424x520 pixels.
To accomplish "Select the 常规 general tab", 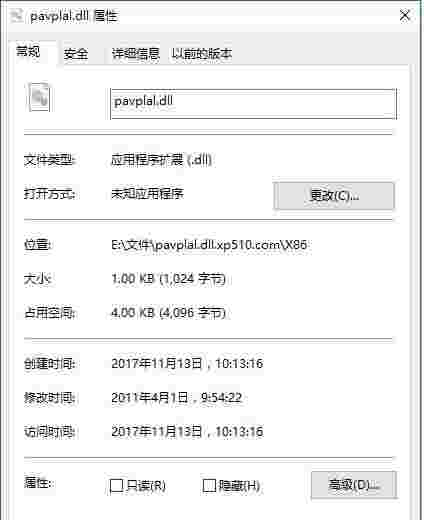I will 29,52.
